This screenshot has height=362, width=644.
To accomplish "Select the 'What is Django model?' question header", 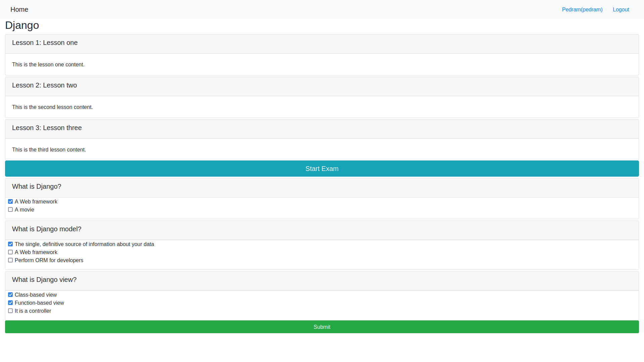I will point(47,229).
